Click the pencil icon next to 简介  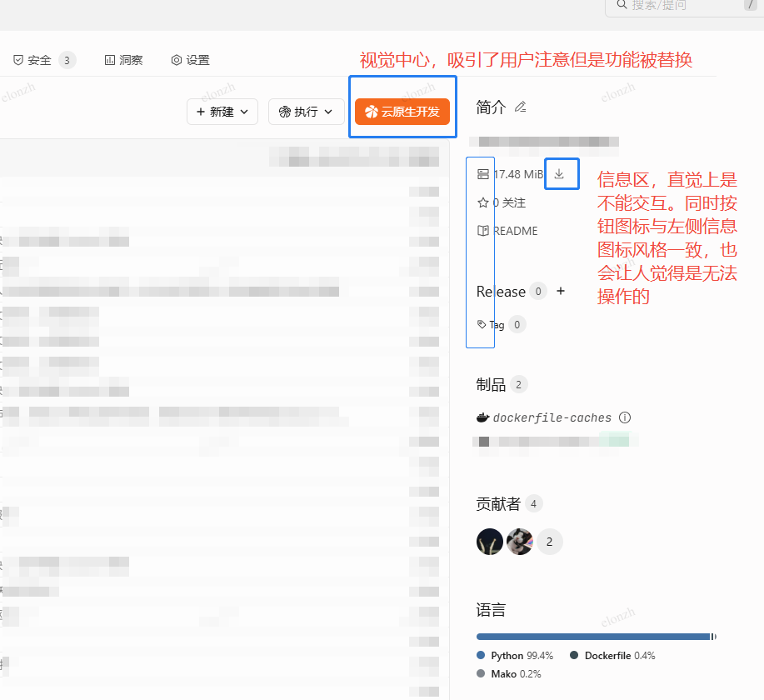[x=521, y=107]
